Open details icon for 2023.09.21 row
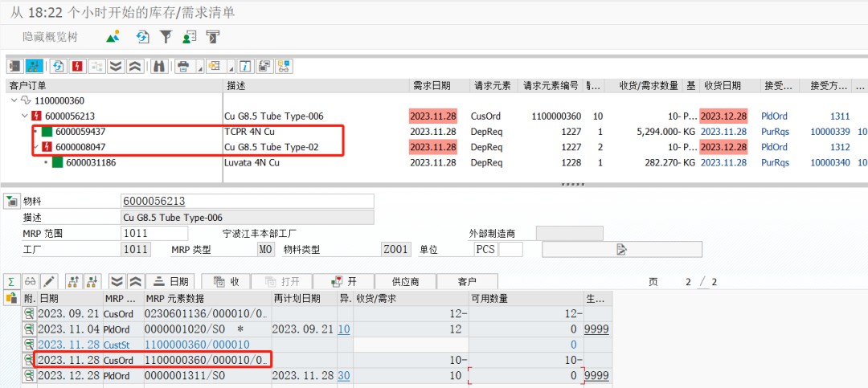 point(29,313)
